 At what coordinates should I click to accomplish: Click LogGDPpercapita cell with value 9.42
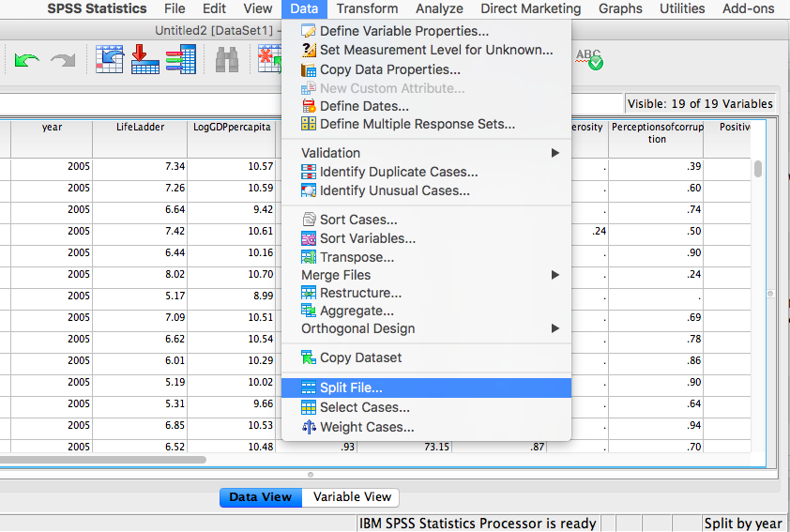pos(232,209)
